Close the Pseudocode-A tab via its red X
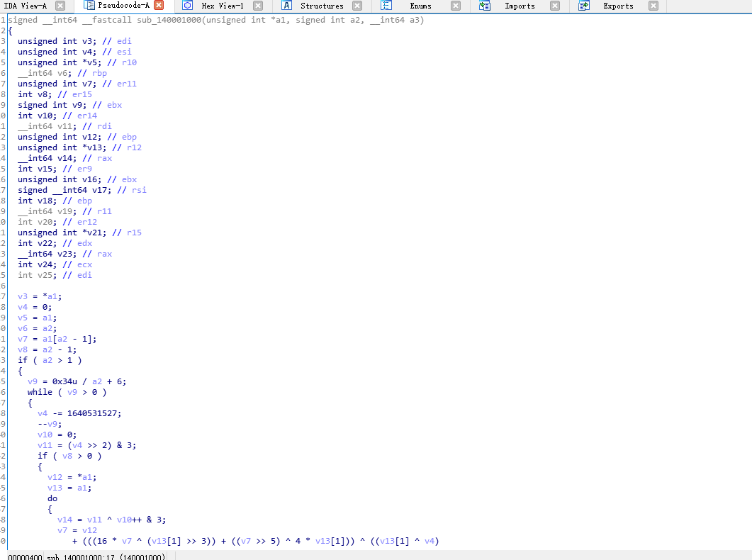The image size is (752, 560). 159,6
